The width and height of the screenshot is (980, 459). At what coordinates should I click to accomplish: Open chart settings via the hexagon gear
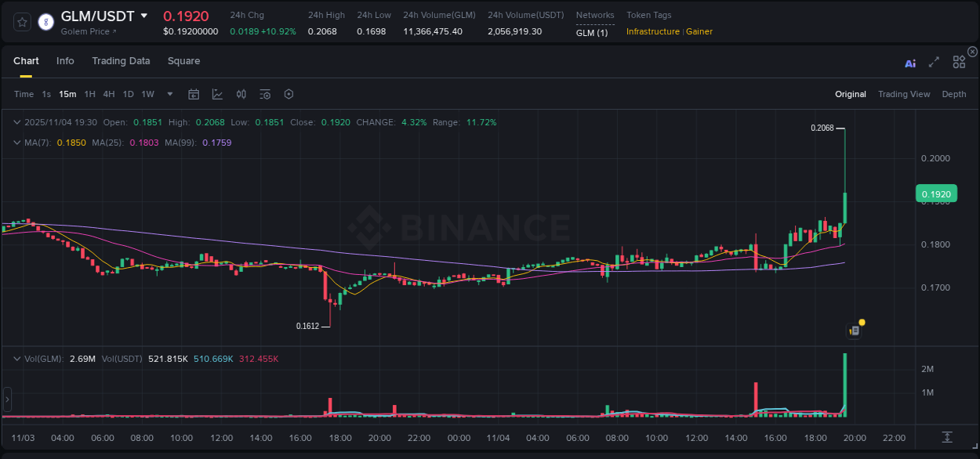[x=289, y=94]
